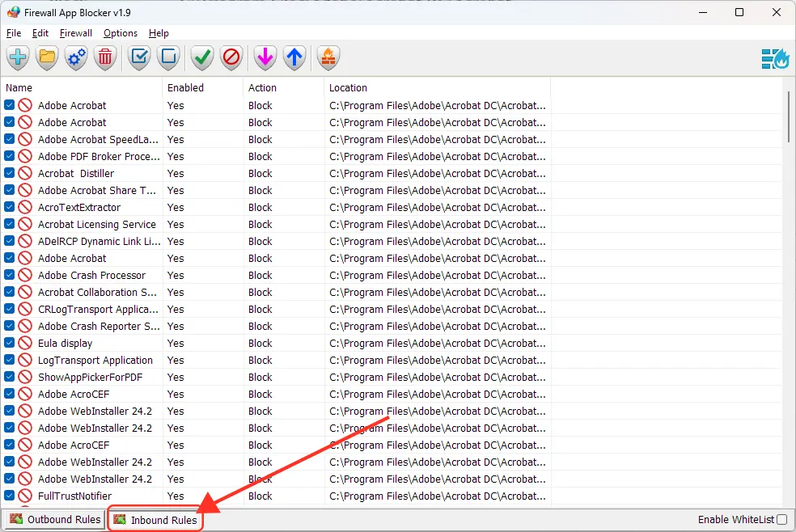
Task: Click block icon beside Adobe Crash Processor
Action: click(25, 276)
